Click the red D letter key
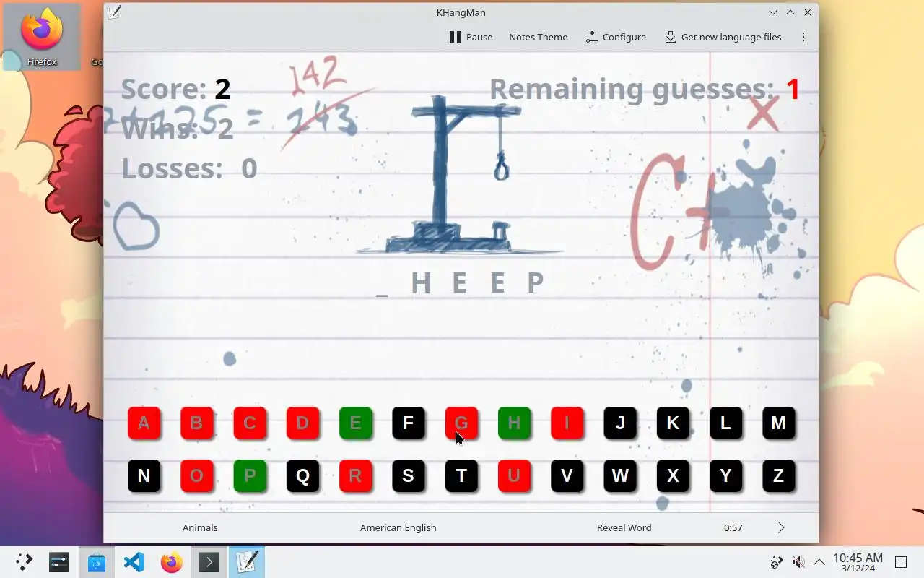This screenshot has width=924, height=578. [302, 423]
